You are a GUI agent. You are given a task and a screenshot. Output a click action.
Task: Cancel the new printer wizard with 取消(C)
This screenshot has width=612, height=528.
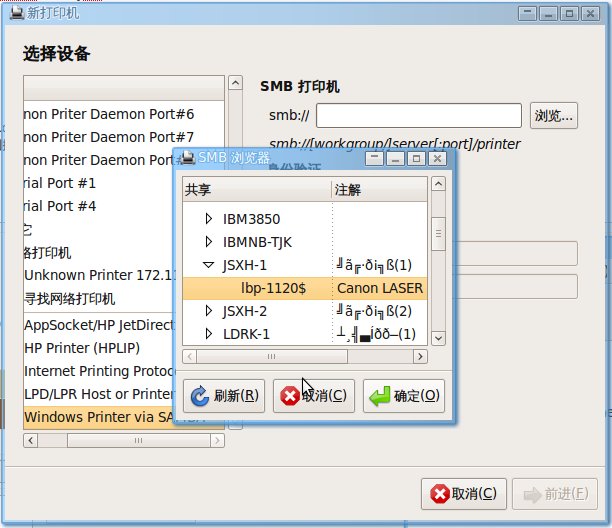[464, 494]
